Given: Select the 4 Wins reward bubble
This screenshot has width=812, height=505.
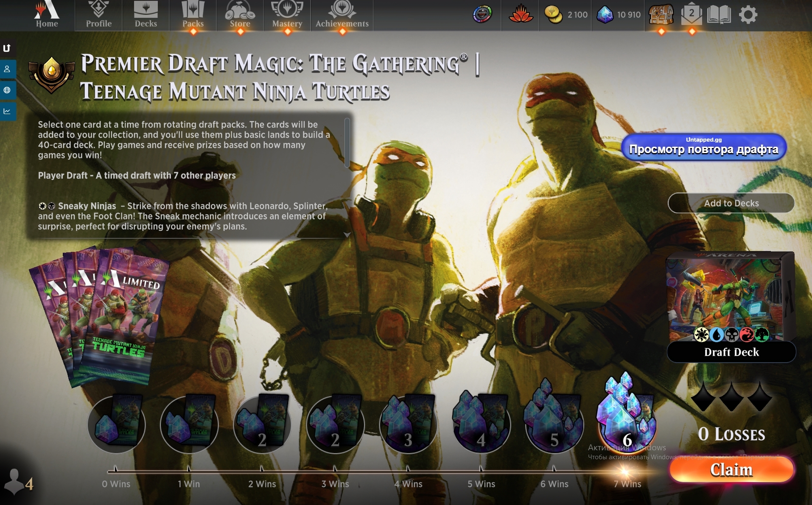Looking at the screenshot, I should (x=408, y=424).
